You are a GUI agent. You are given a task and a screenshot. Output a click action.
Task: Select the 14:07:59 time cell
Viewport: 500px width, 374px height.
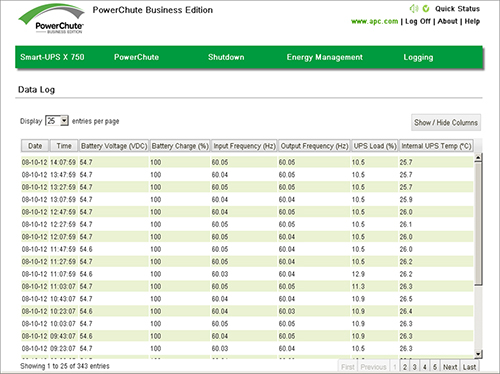(x=63, y=162)
